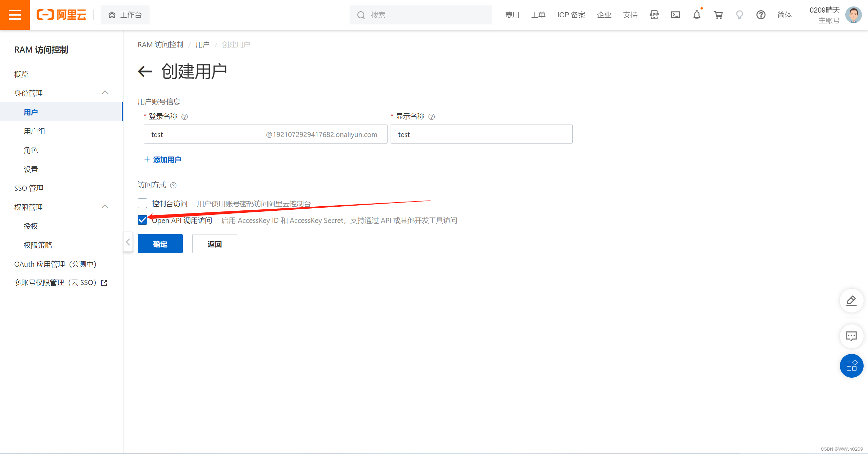The height and width of the screenshot is (454, 868).
Task: Open the blue floating apps button
Action: (x=851, y=366)
